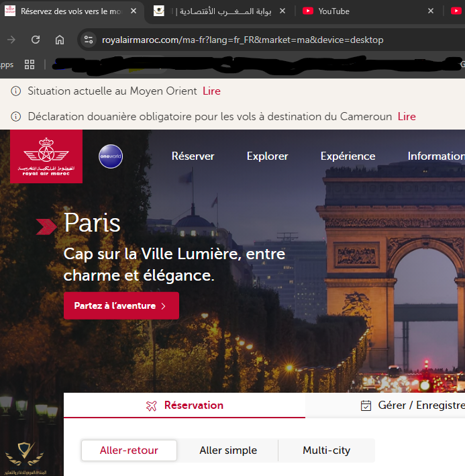Click calendar icon on Gérer tab
The width and height of the screenshot is (465, 476).
[x=366, y=406]
